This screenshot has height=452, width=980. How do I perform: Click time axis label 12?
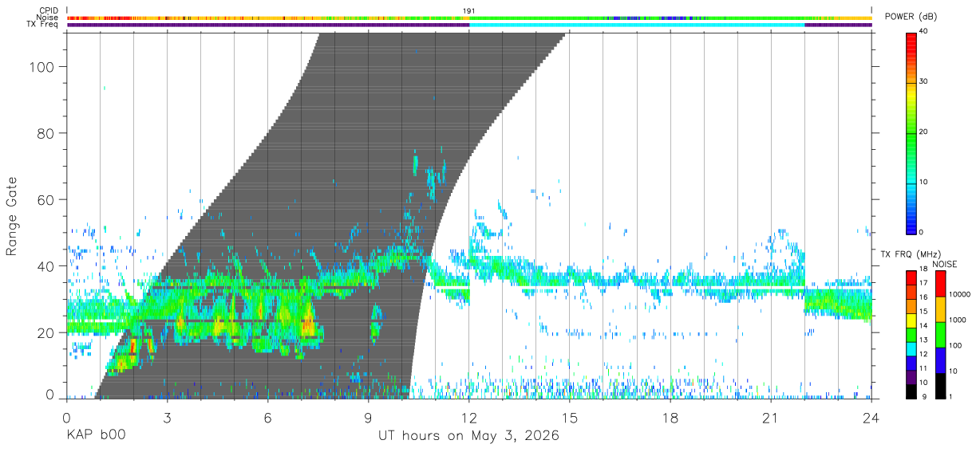[x=469, y=418]
